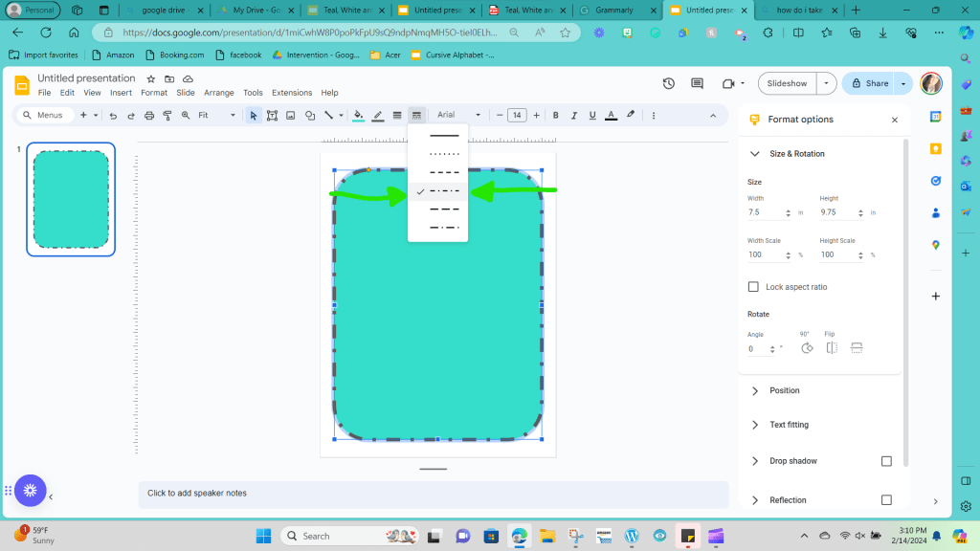Viewport: 980px width, 551px height.
Task: Click the Fill color paint bucket icon
Action: (358, 116)
